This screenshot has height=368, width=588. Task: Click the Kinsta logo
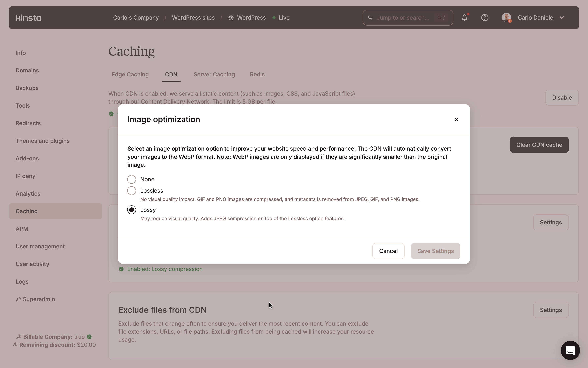click(x=28, y=18)
